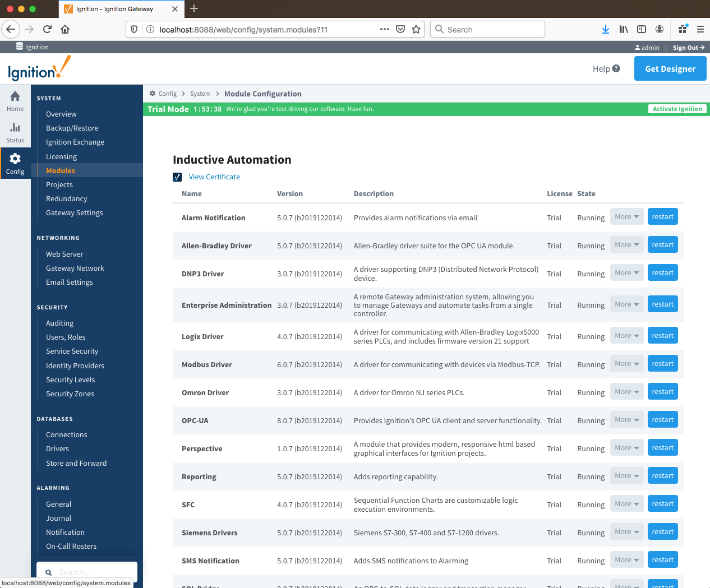Viewport: 710px width, 588px height.
Task: Open the Status section icon
Action: [x=15, y=132]
